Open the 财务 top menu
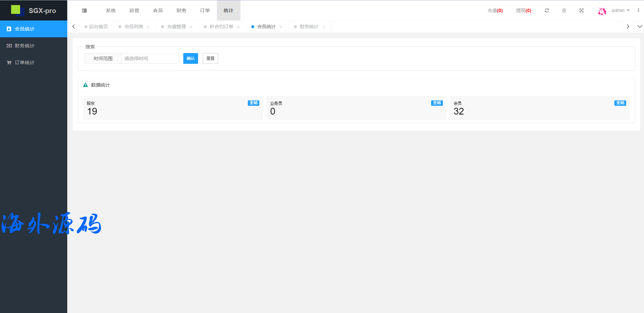 [181, 11]
